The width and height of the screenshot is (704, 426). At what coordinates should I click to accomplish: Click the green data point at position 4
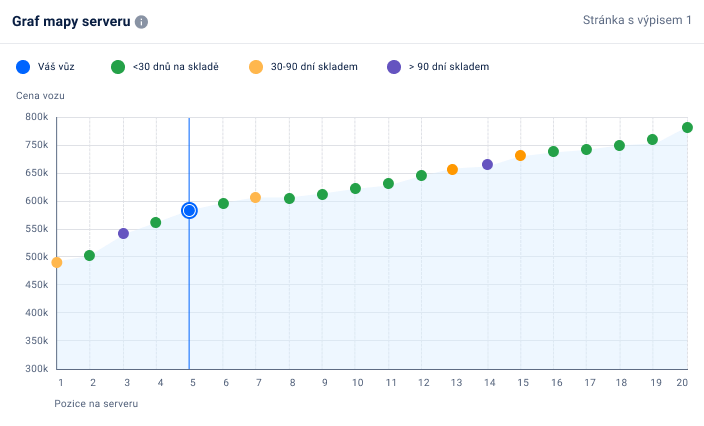pyautogui.click(x=156, y=222)
